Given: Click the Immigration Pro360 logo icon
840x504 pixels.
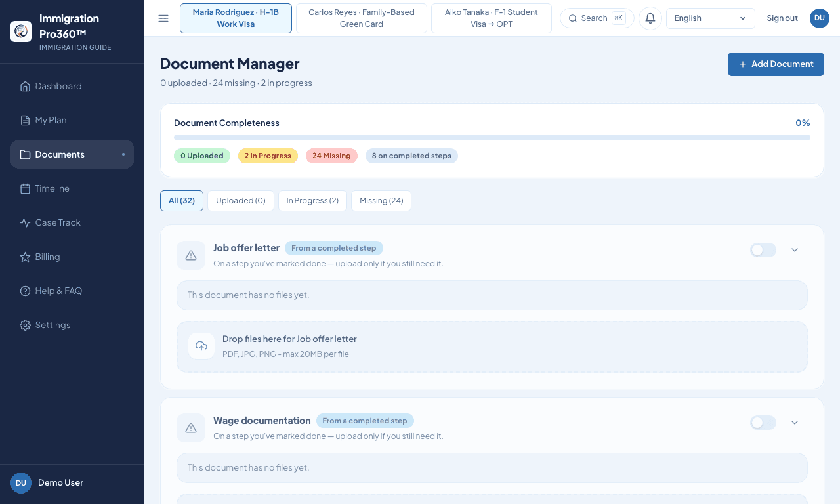Looking at the screenshot, I should tap(21, 31).
